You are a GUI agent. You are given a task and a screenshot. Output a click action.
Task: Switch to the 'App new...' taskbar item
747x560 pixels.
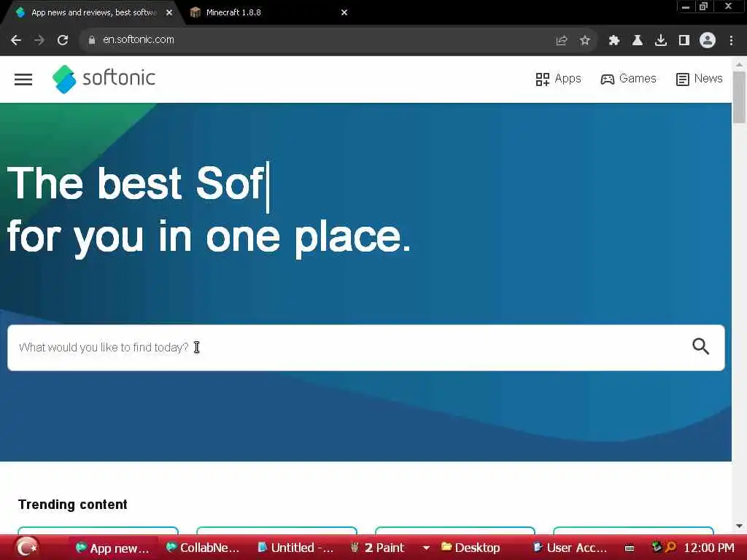[x=113, y=548]
